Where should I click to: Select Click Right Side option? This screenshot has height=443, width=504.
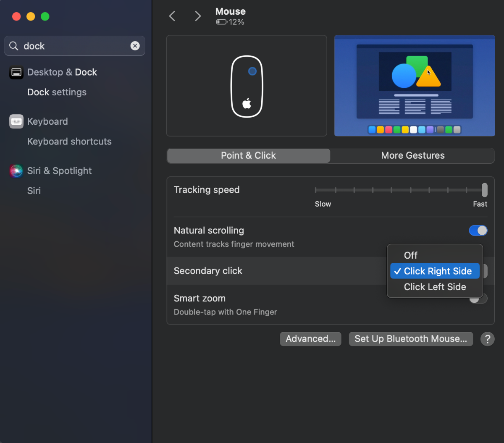coord(435,271)
